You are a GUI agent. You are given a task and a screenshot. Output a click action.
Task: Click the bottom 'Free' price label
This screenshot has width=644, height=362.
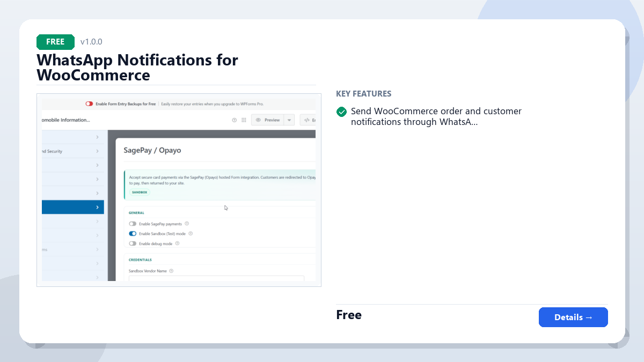pos(349,315)
